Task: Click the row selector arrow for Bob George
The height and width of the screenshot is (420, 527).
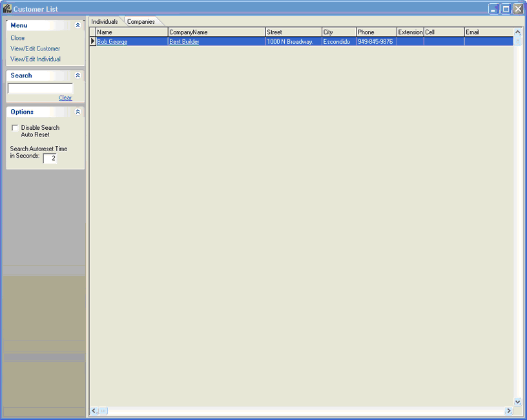Action: pyautogui.click(x=92, y=41)
